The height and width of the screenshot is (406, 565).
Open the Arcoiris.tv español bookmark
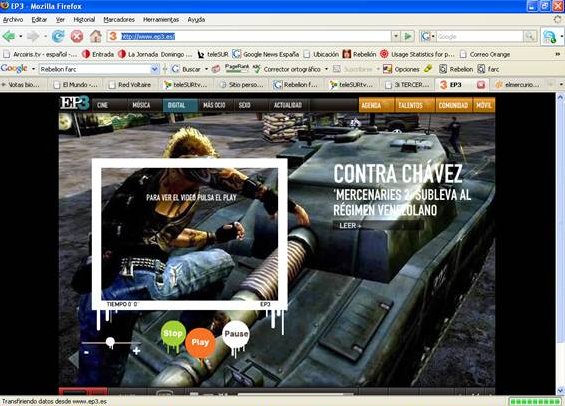(40, 54)
